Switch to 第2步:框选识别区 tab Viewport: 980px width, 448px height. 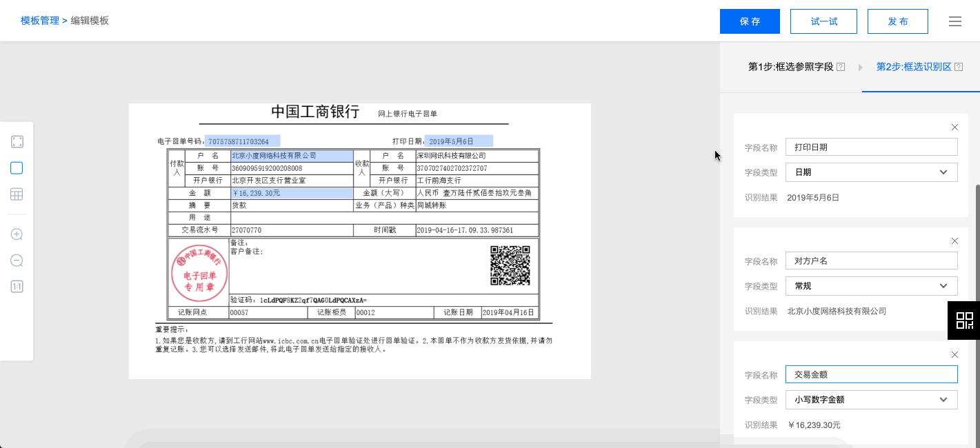914,67
